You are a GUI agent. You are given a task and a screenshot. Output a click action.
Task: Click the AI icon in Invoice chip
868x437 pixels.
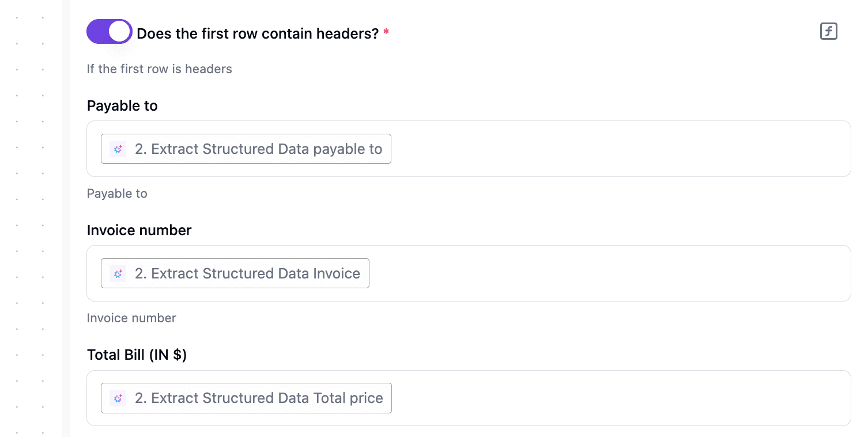[x=118, y=274]
